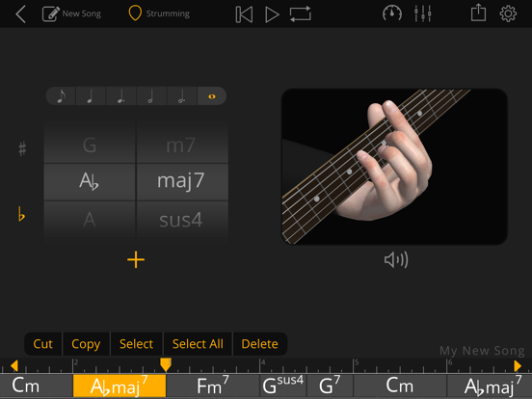Select the last A♭maj7 chord block
The image size is (532, 399).
click(490, 386)
